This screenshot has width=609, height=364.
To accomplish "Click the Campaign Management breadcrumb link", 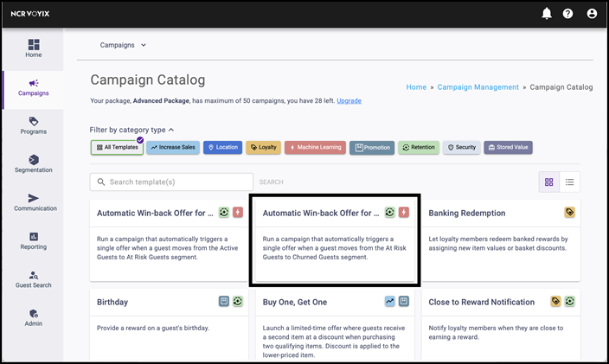I will click(x=478, y=87).
